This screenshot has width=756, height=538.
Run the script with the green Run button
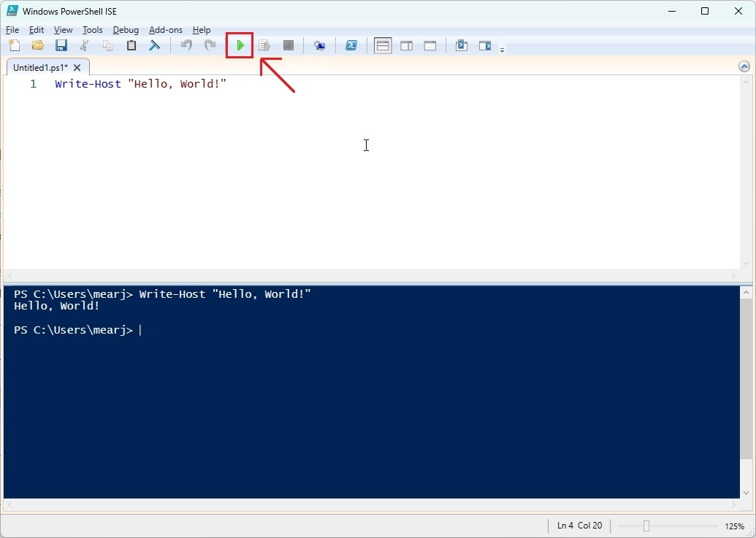coord(240,45)
